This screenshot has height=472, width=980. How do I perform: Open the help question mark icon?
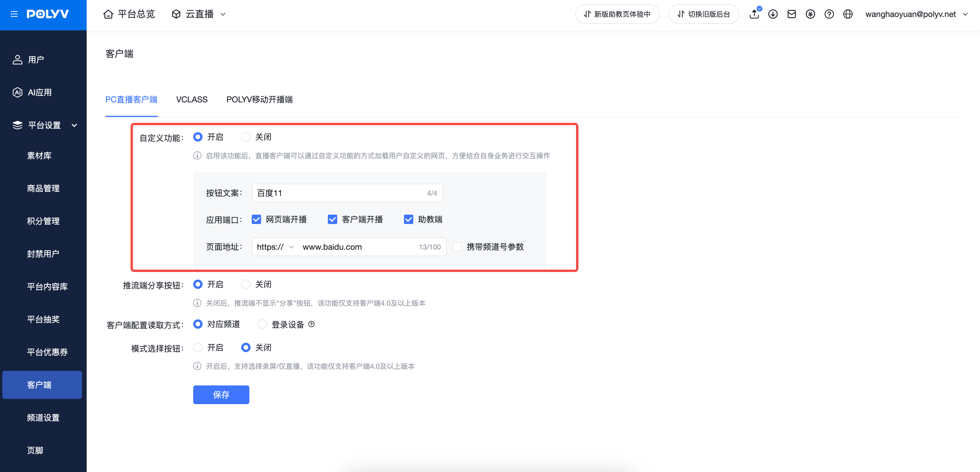(829, 14)
